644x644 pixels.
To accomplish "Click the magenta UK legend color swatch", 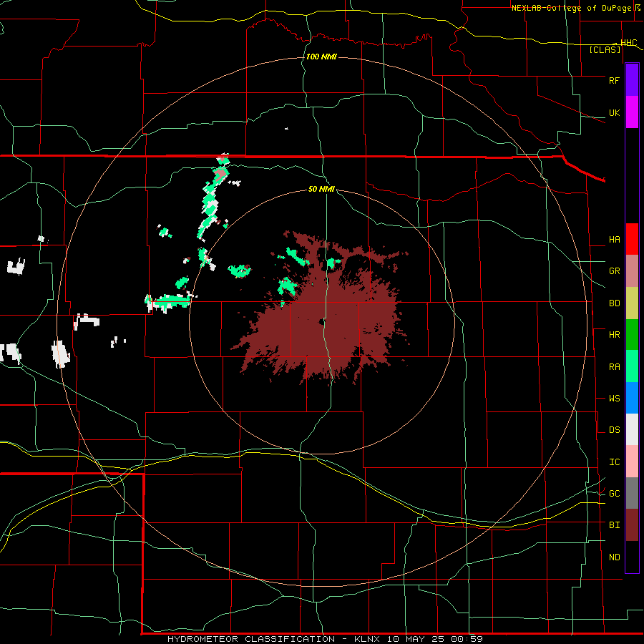I will point(632,112).
